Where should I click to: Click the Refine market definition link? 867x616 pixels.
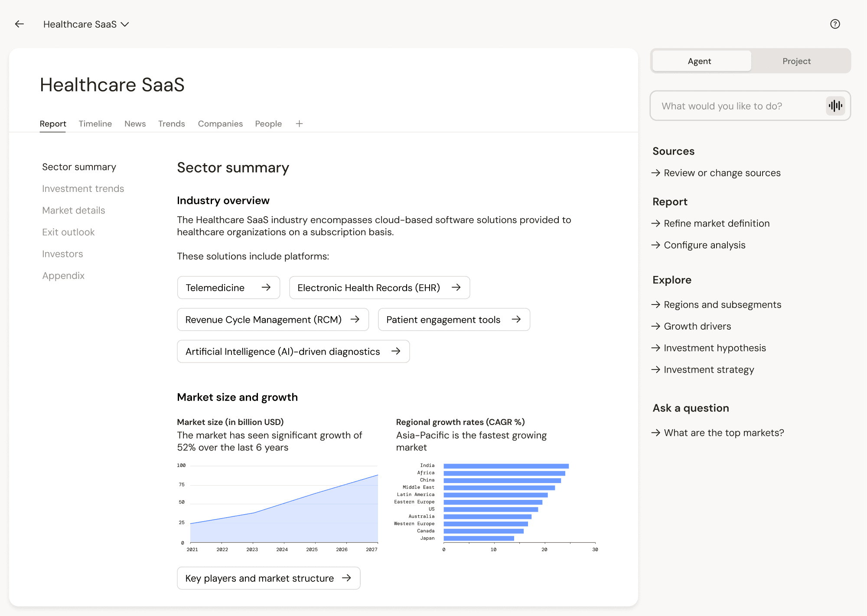click(x=717, y=224)
